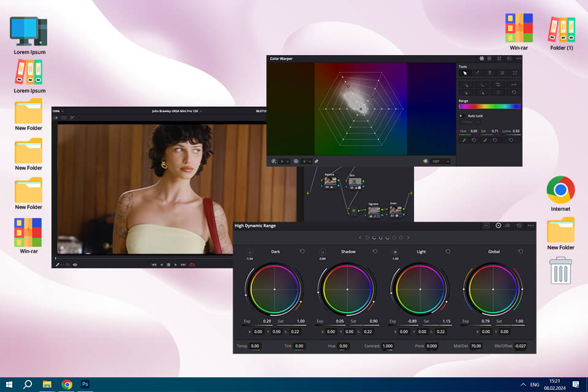Go to next HDR zone bank arrow
This screenshot has height=392, width=588.
pyautogui.click(x=409, y=238)
